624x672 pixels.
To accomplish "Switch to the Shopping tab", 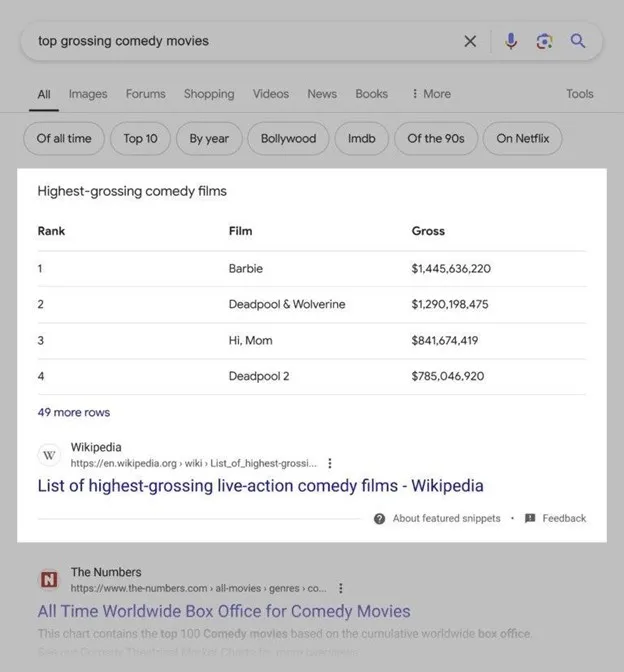I will pos(209,94).
